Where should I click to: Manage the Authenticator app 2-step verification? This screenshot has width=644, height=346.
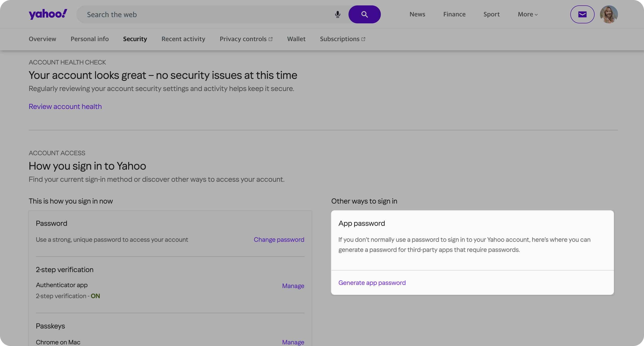[293, 286]
